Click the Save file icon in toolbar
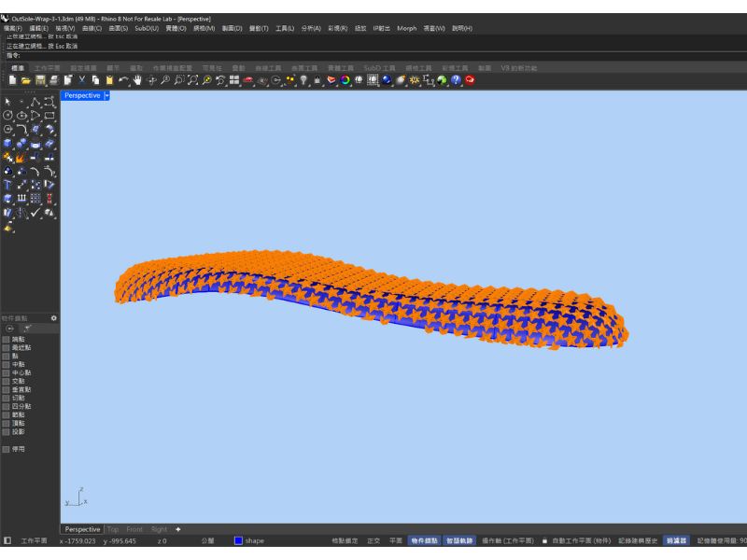 [x=40, y=80]
